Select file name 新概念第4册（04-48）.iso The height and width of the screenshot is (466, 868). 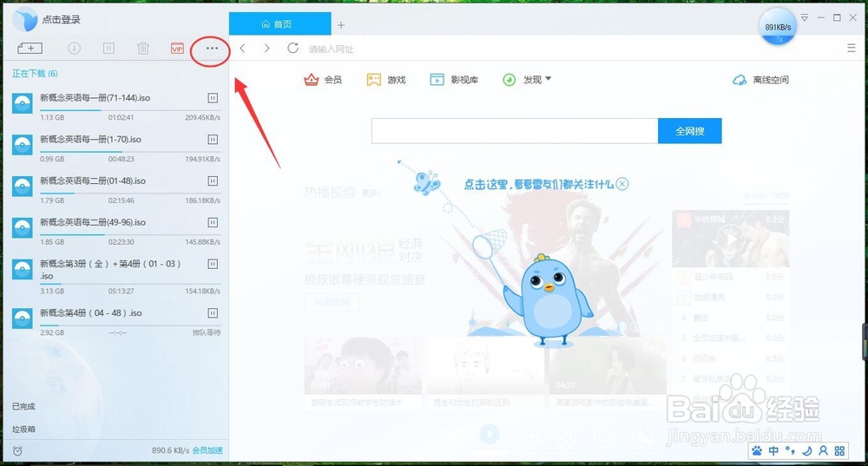(91, 313)
